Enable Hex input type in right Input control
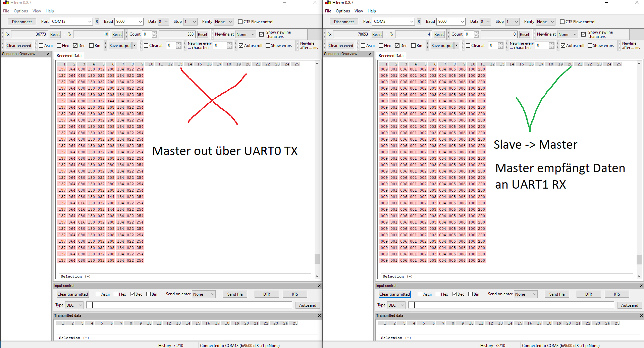The image size is (644, 348). (438, 294)
